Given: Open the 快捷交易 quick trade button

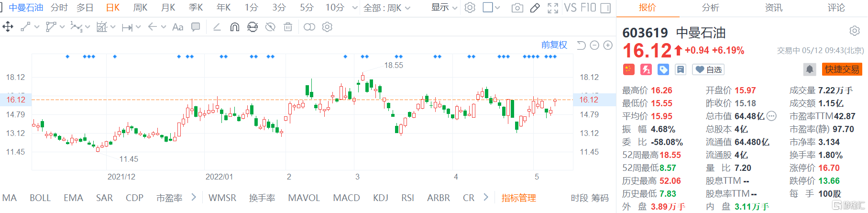Looking at the screenshot, I should pyautogui.click(x=842, y=69).
